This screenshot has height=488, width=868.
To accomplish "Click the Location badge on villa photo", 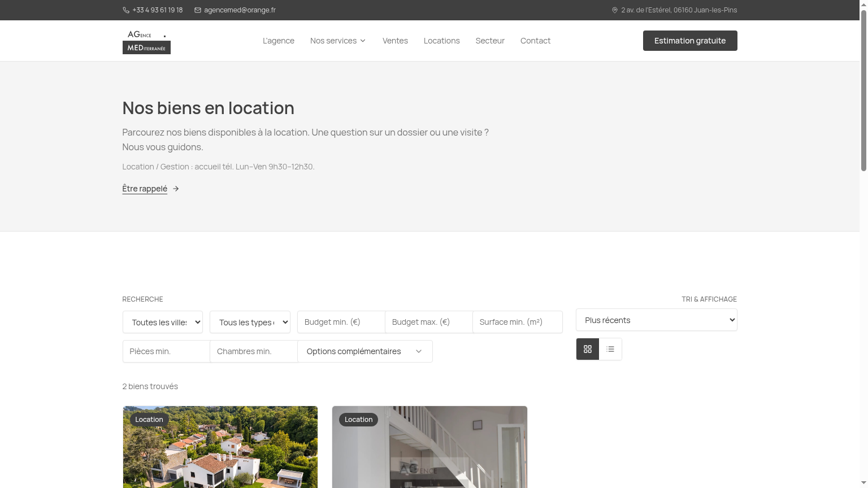I will (x=149, y=419).
